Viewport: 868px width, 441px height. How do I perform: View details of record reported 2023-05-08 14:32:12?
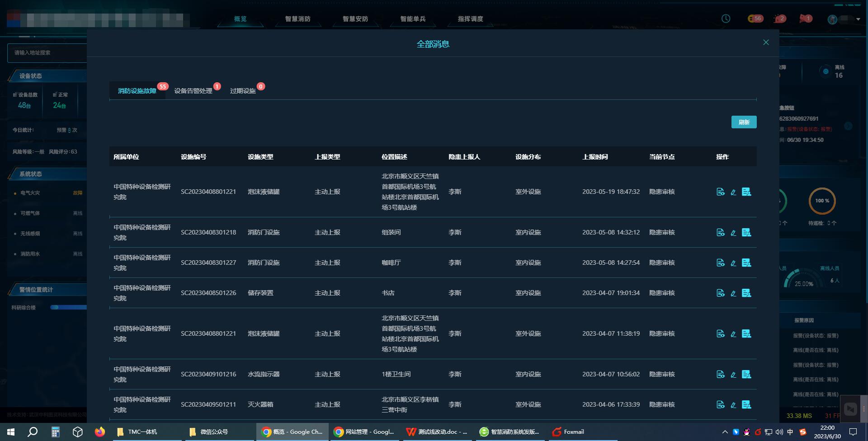[x=721, y=233]
